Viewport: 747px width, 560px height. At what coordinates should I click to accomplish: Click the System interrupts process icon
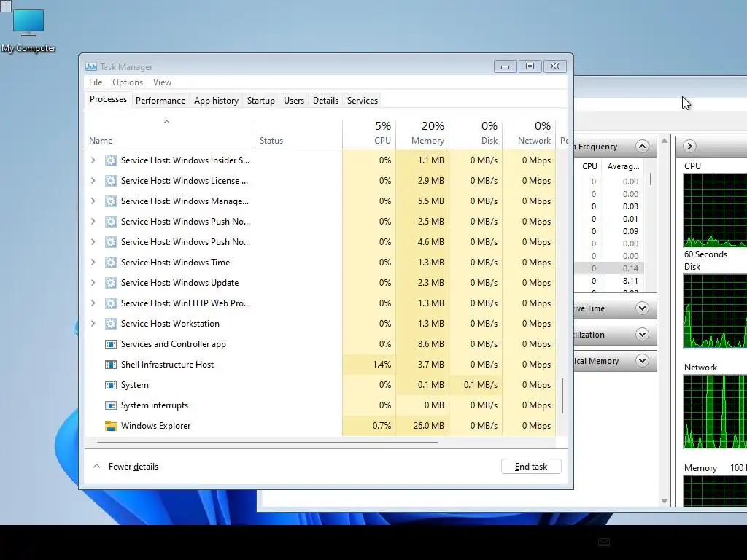111,405
